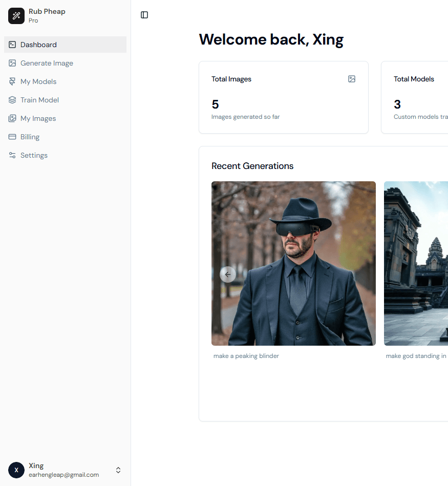Click the 'make god standing in' caption
448x486 pixels.
coord(416,356)
